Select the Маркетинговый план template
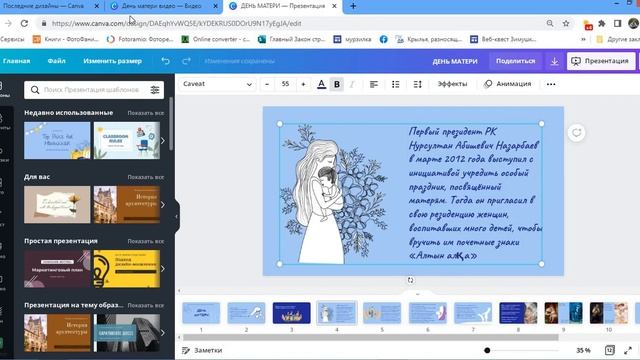Image resolution: width=640 pixels, height=360 pixels. (x=57, y=269)
